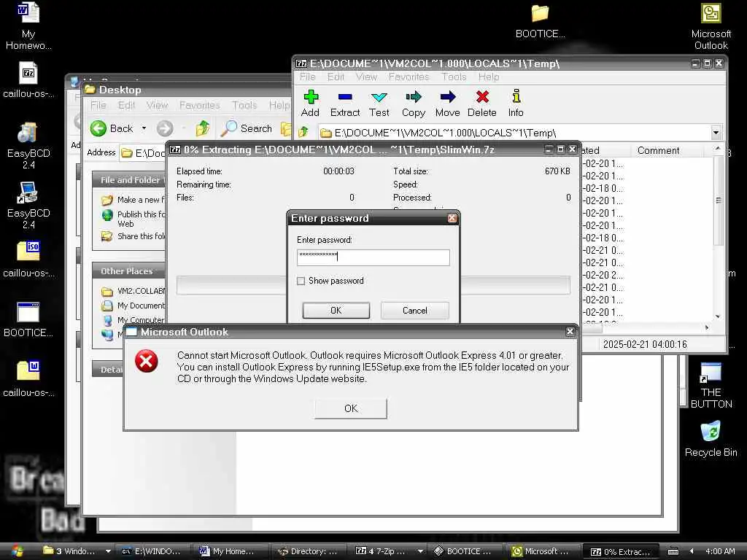Open Favorites menu in Desktop explorer window
Viewport: 747px width, 560px height.
click(199, 105)
